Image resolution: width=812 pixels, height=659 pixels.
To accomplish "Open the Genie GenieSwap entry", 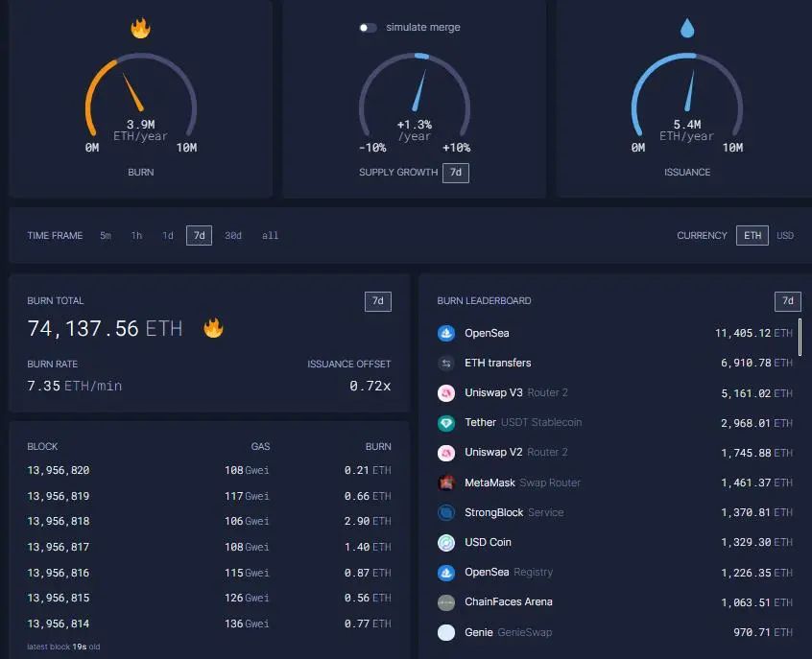I will coord(508,632).
